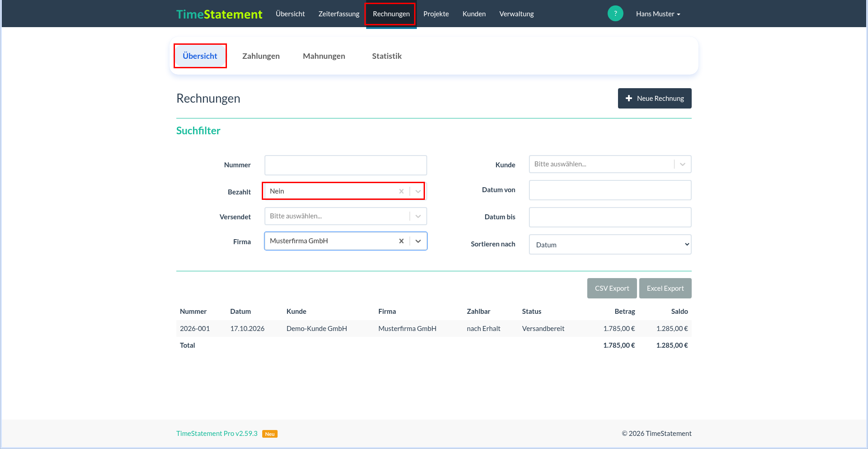This screenshot has width=868, height=449.
Task: Select the Übersicht sub-tab
Action: coord(200,56)
